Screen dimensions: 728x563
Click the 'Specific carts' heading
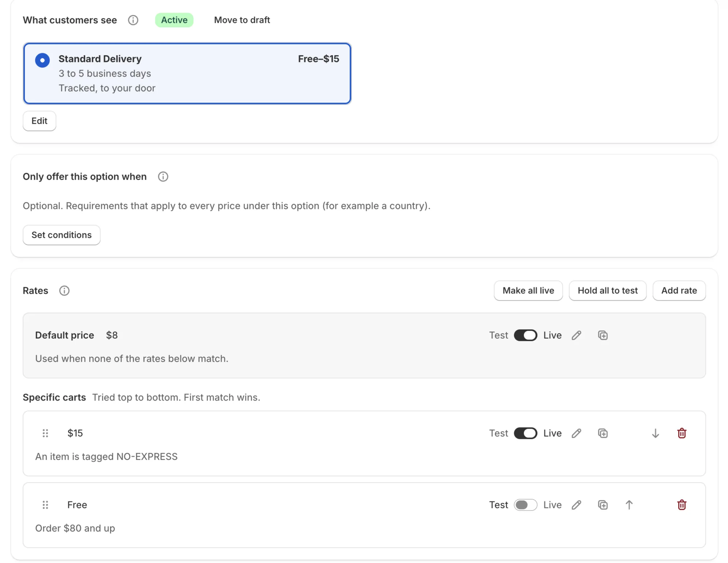55,397
